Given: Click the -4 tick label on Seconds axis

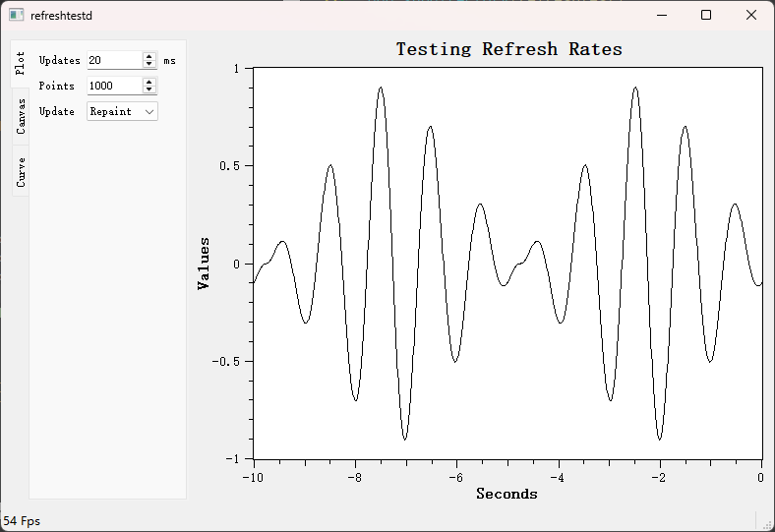Looking at the screenshot, I should pyautogui.click(x=558, y=478).
